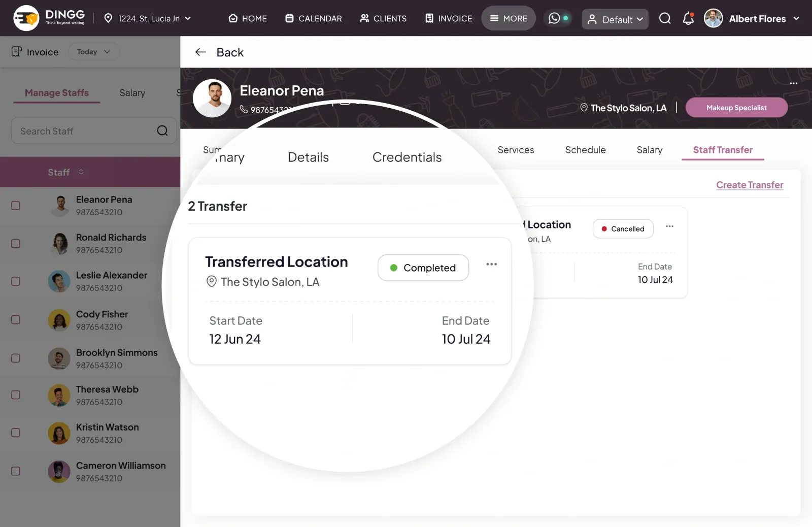
Task: Toggle the Brooklyn Simmons checkbox
Action: point(16,358)
